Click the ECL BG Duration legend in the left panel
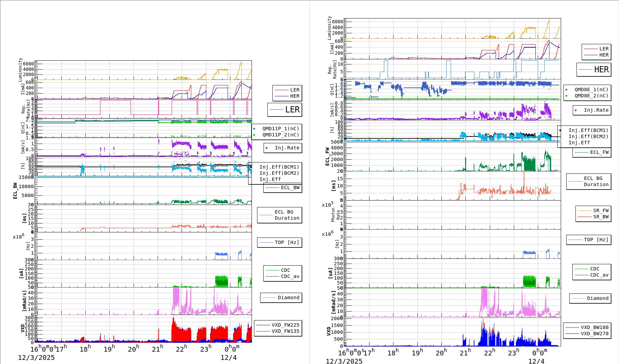Viewport: 619px width, 364px height. click(279, 215)
